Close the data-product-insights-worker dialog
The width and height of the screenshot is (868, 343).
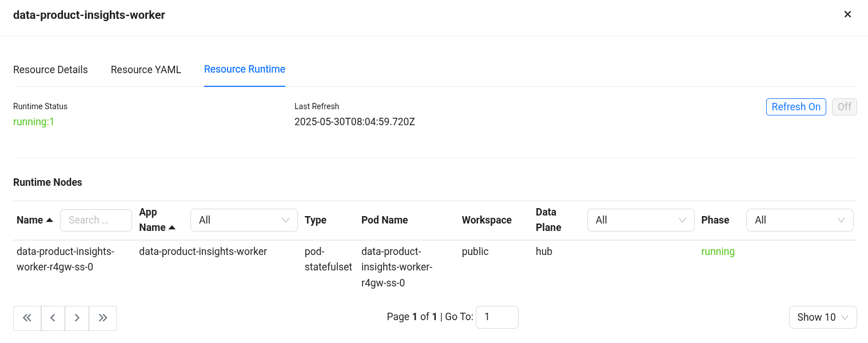tap(847, 14)
